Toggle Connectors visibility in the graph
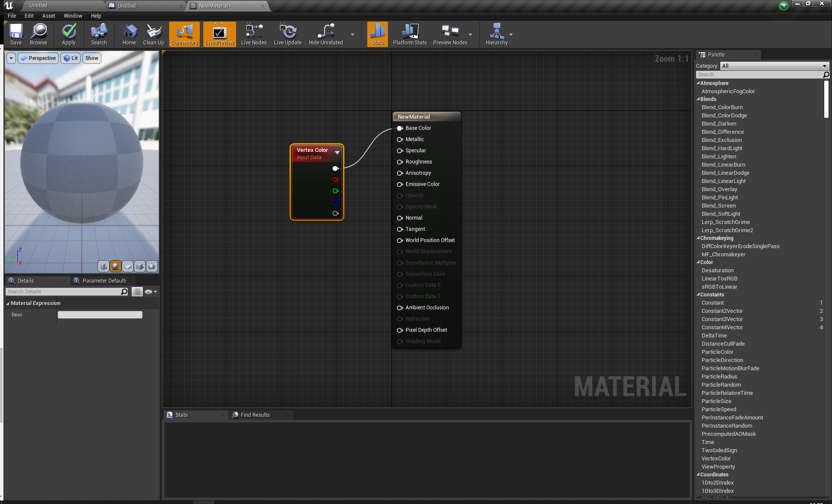 pos(184,34)
